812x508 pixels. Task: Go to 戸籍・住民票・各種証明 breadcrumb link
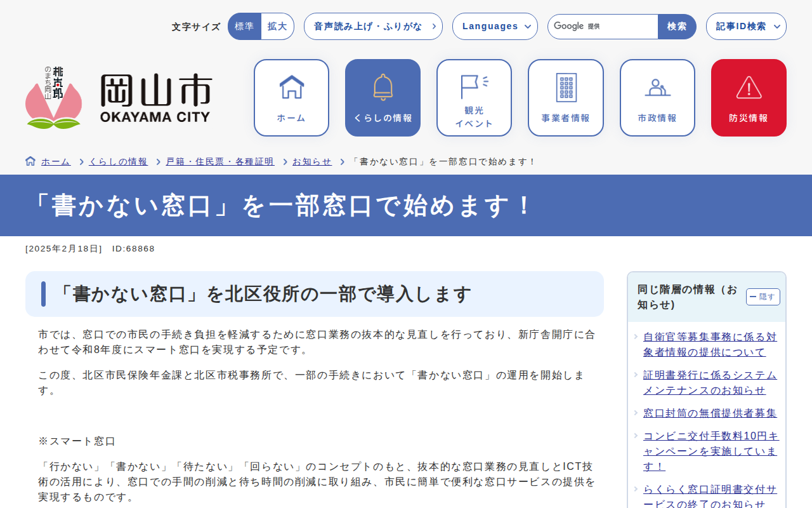[220, 162]
